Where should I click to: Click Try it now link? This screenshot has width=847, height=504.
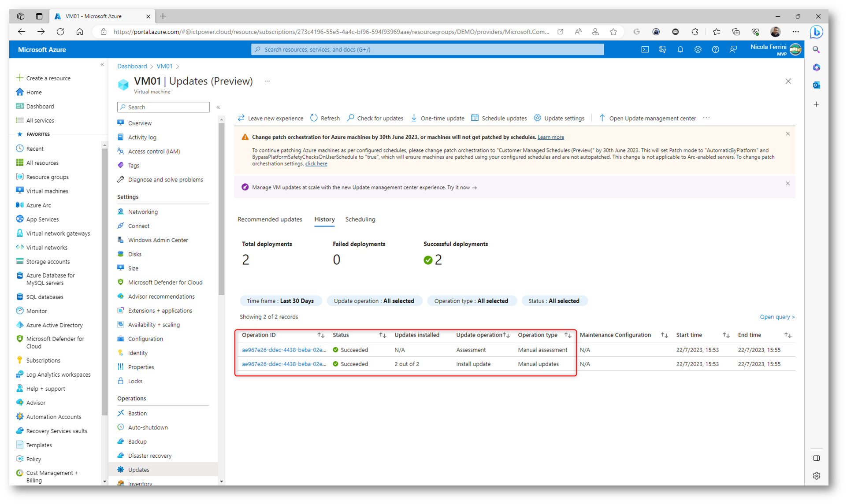pyautogui.click(x=462, y=187)
